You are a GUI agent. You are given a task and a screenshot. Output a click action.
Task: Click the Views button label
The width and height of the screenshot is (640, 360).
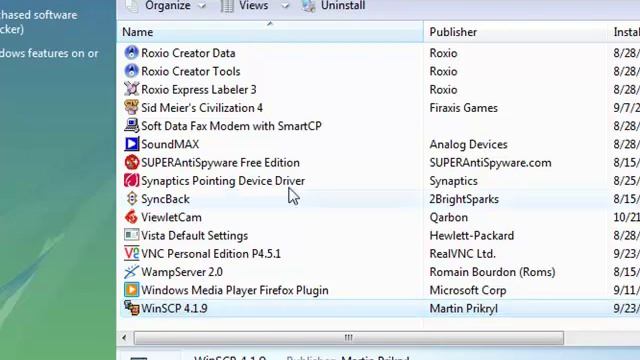pyautogui.click(x=253, y=6)
